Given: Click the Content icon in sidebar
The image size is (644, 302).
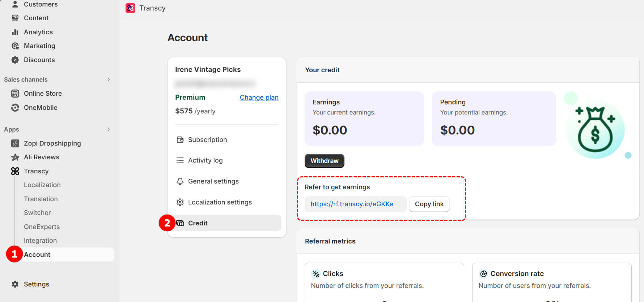Looking at the screenshot, I should pos(15,18).
